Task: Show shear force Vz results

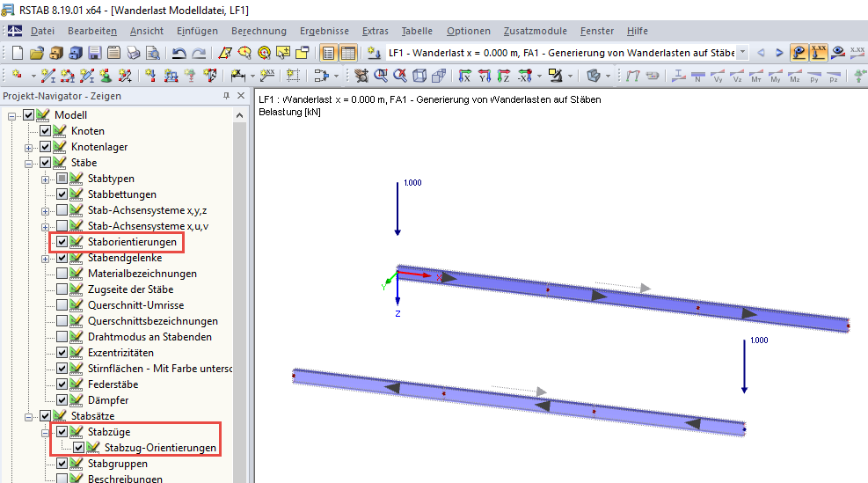Action: tap(737, 76)
